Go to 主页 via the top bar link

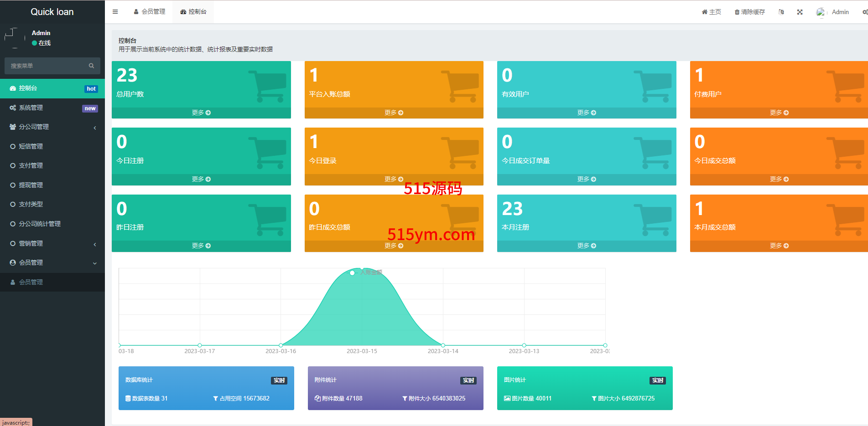pos(712,12)
